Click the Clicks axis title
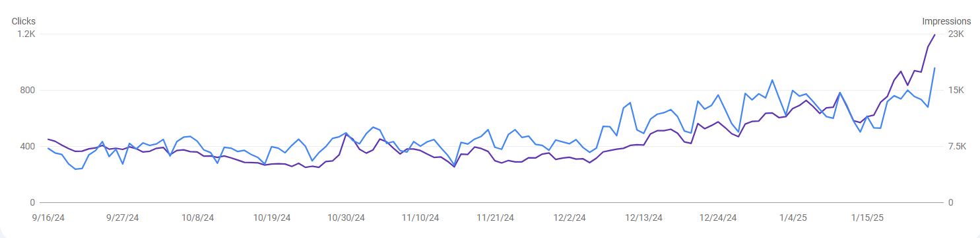 [24, 21]
